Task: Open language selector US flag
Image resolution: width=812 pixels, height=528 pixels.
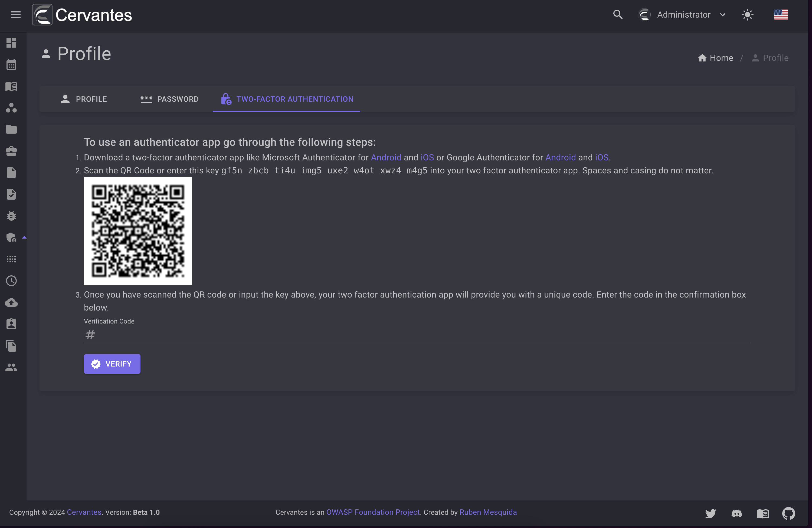Action: 781,15
